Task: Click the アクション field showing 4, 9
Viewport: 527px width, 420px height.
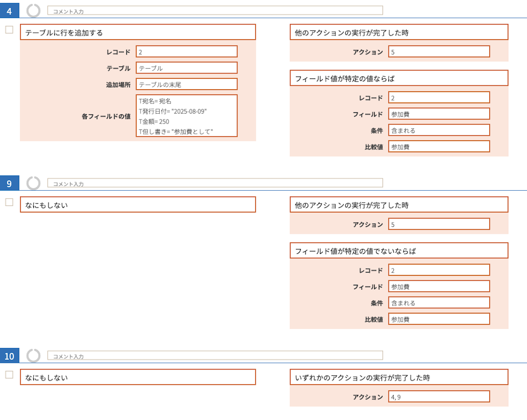Action: (x=439, y=397)
